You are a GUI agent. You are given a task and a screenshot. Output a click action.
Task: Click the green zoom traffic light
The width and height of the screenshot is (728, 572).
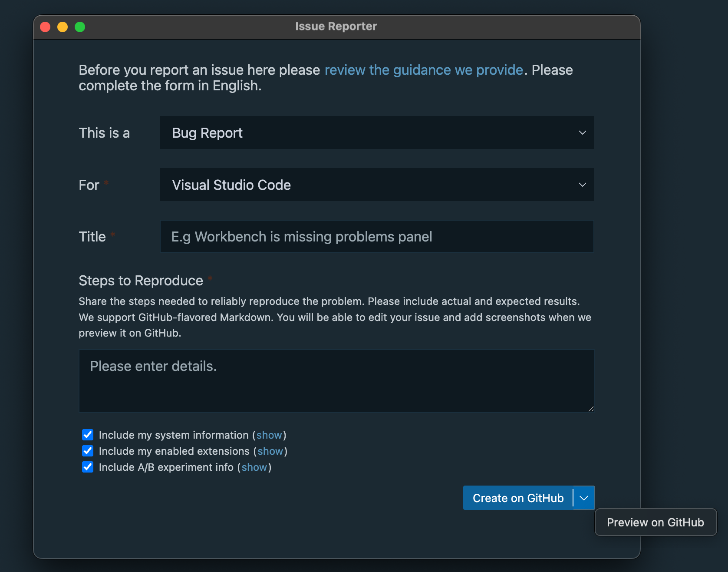point(80,26)
